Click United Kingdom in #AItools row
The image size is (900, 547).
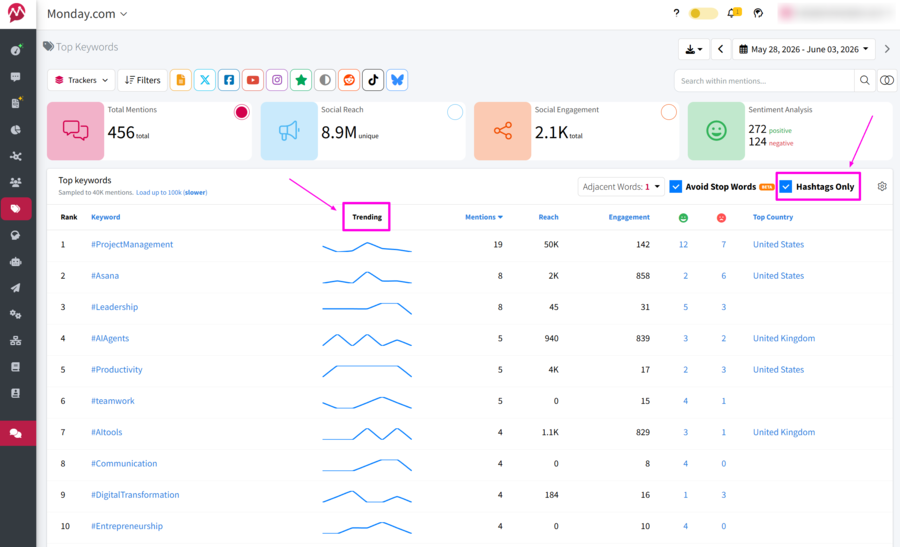click(x=783, y=432)
